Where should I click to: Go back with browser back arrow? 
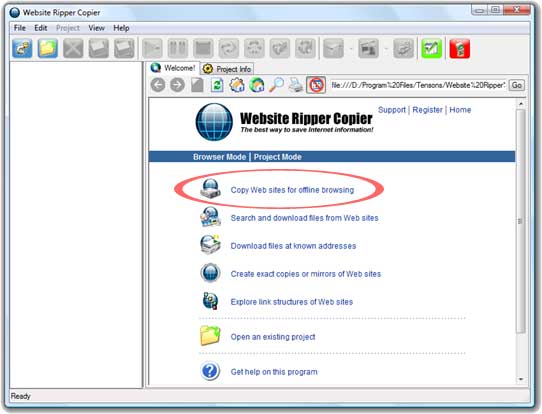pyautogui.click(x=158, y=85)
